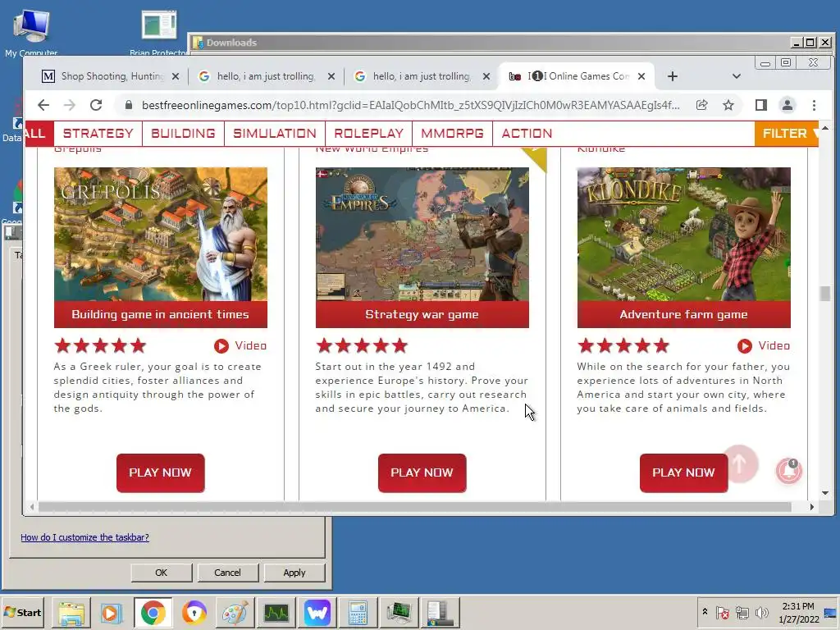Open the Paint palette taskbar icon
Image resolution: width=840 pixels, height=630 pixels.
(x=235, y=613)
